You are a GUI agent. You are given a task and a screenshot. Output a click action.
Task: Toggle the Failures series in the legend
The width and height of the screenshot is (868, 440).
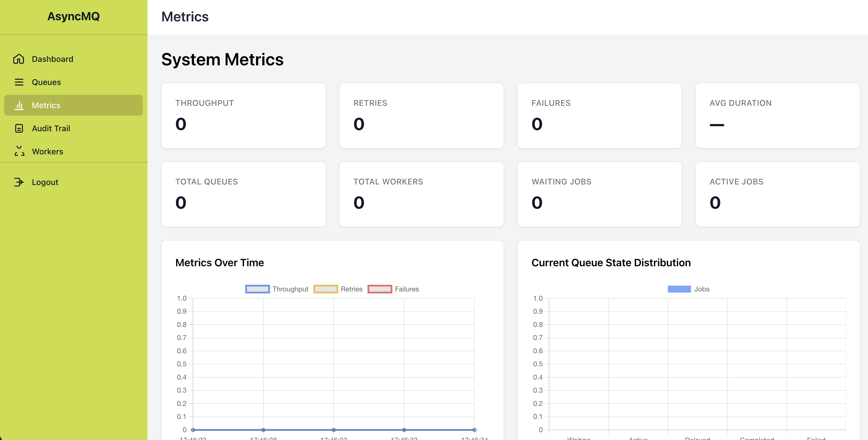393,289
